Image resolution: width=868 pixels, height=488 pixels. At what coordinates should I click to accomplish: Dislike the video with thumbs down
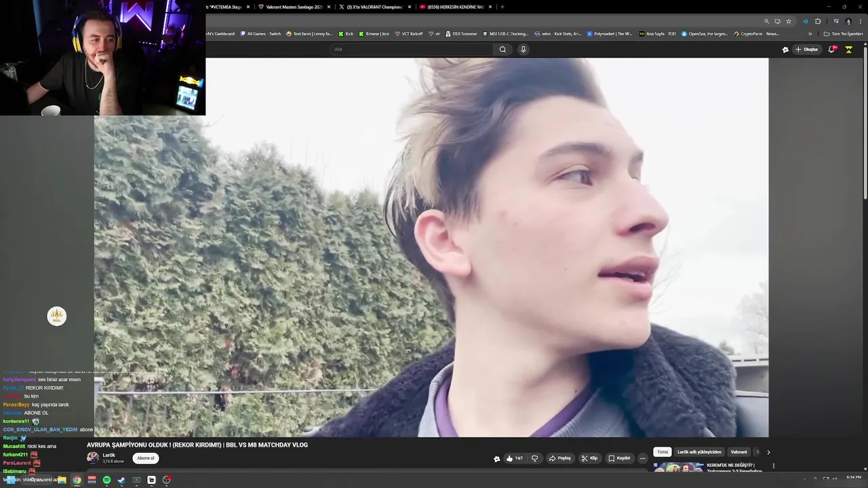click(534, 458)
